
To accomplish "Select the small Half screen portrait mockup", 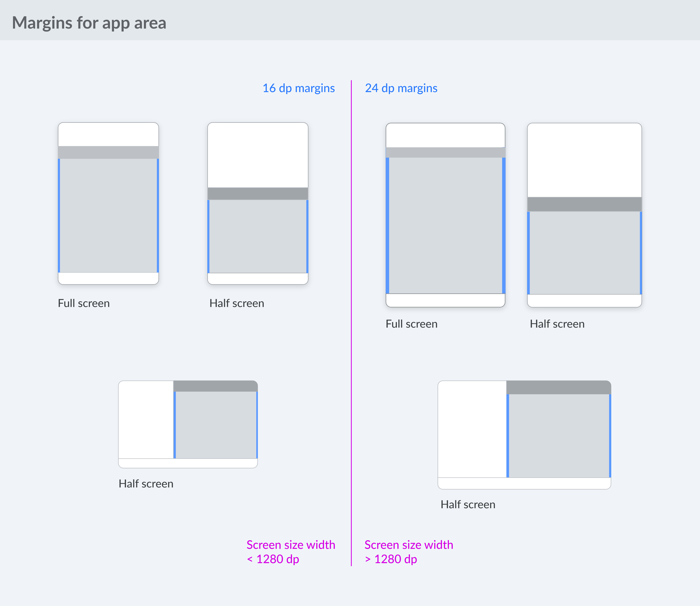I will tap(258, 203).
